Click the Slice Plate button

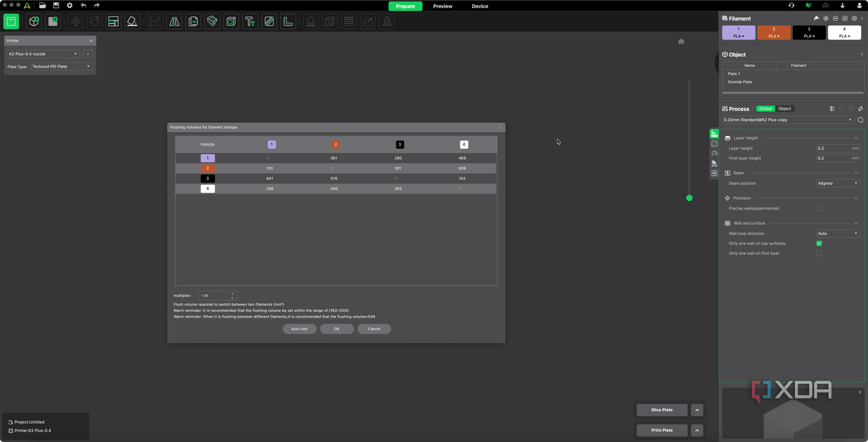coord(662,410)
